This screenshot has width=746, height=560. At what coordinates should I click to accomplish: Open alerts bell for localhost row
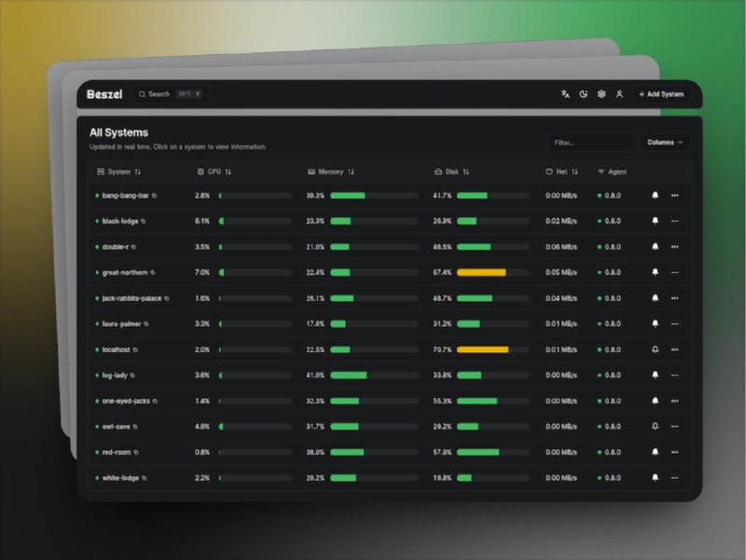tap(655, 349)
